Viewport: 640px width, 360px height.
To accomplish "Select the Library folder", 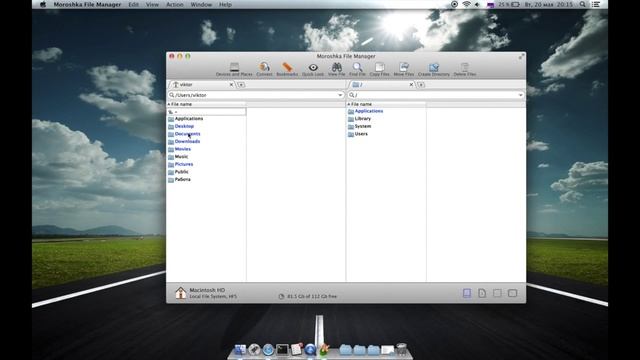I will [x=386, y=119].
